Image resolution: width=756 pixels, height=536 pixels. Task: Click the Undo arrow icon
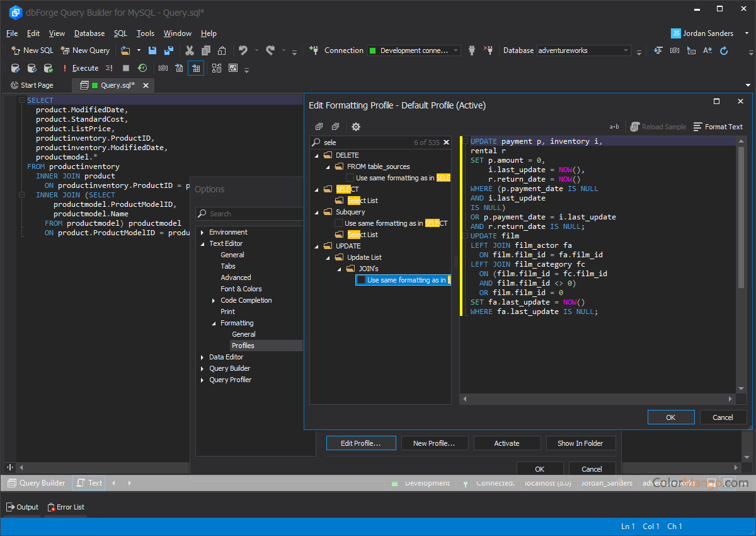click(x=243, y=50)
